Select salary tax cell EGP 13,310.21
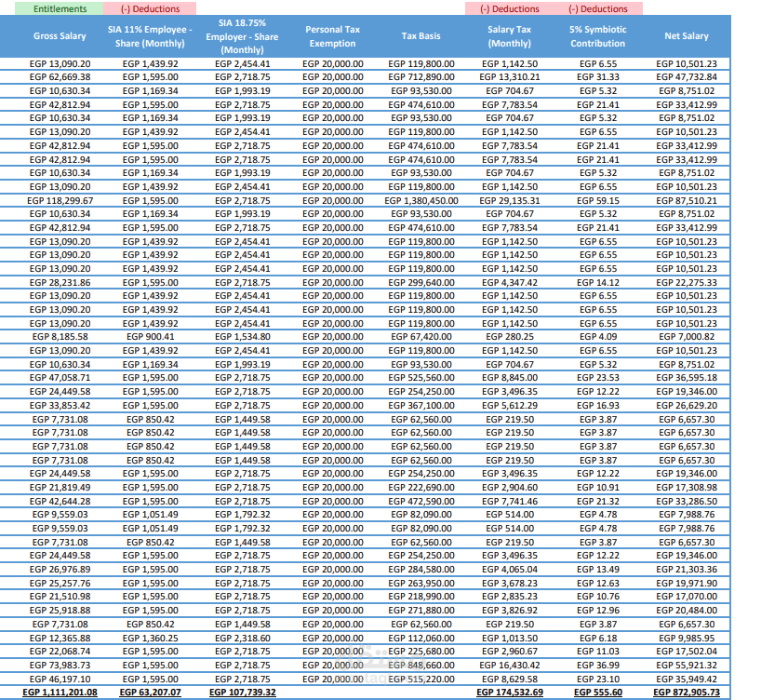The image size is (761, 700). pos(509,76)
